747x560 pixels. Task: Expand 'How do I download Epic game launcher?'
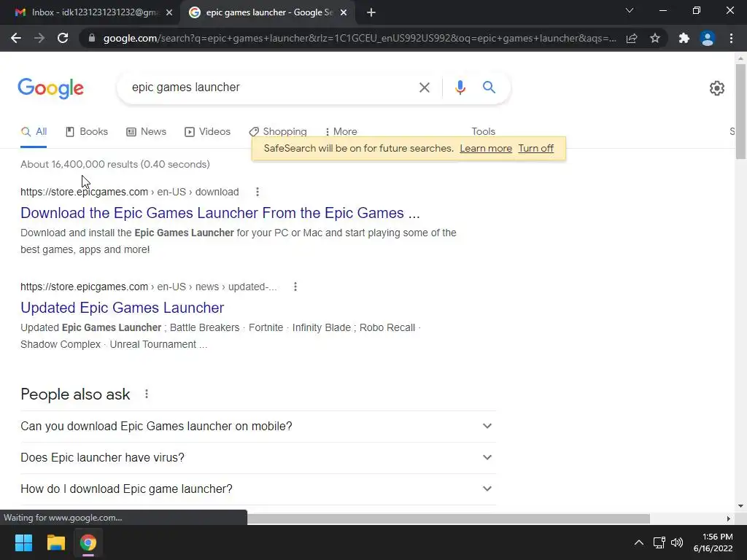pos(258,489)
